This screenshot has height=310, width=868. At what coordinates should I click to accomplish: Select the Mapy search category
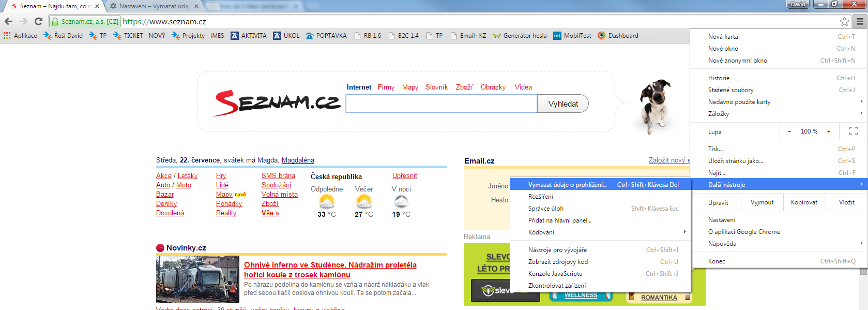point(410,87)
